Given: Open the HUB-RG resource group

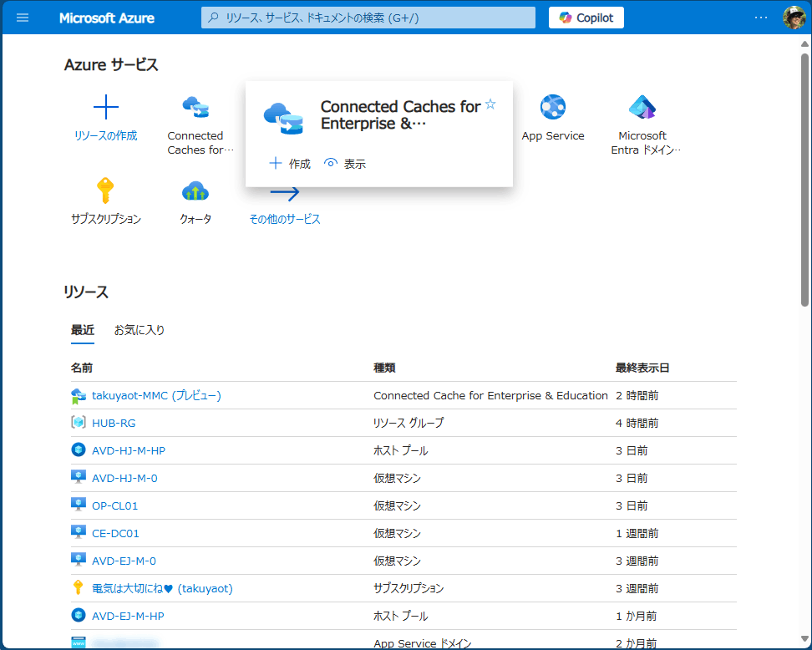Looking at the screenshot, I should click(x=114, y=423).
